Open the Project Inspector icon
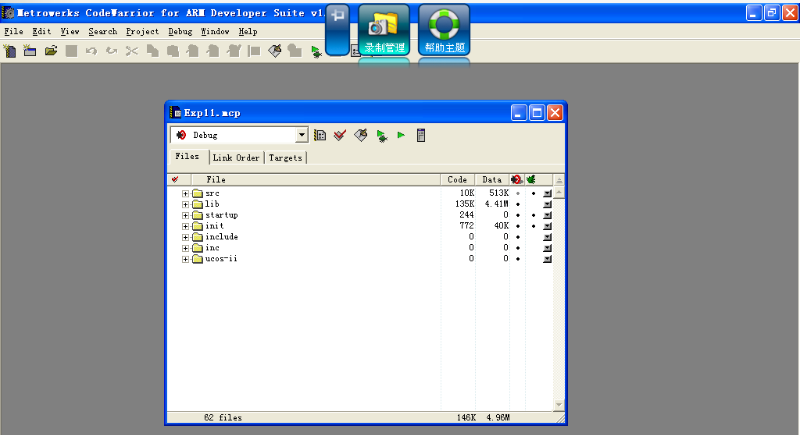 (421, 135)
